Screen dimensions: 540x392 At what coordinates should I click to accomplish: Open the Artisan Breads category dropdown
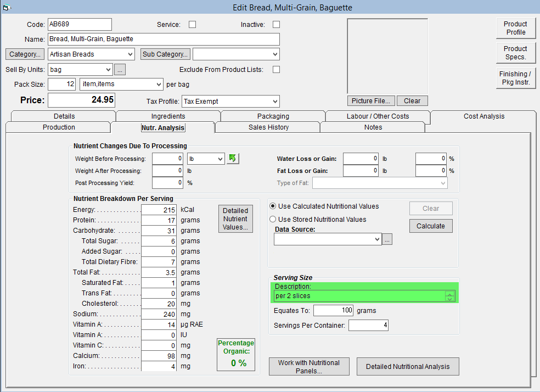click(x=130, y=54)
